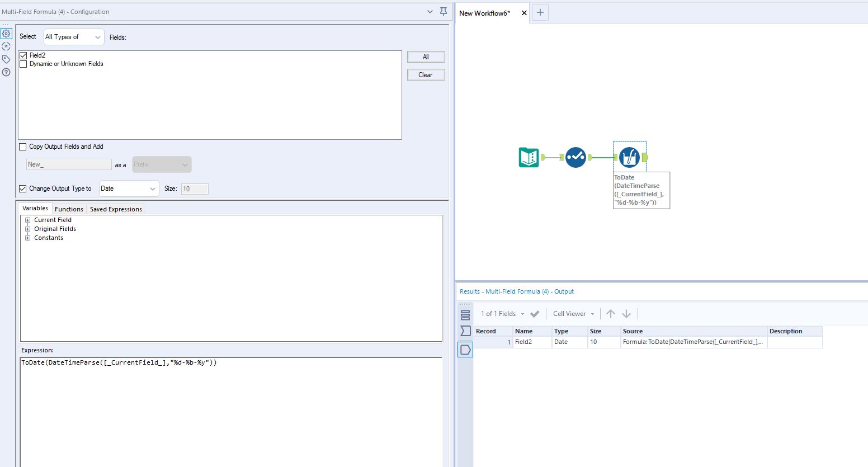Uncheck the Field2 checkbox

pos(23,55)
